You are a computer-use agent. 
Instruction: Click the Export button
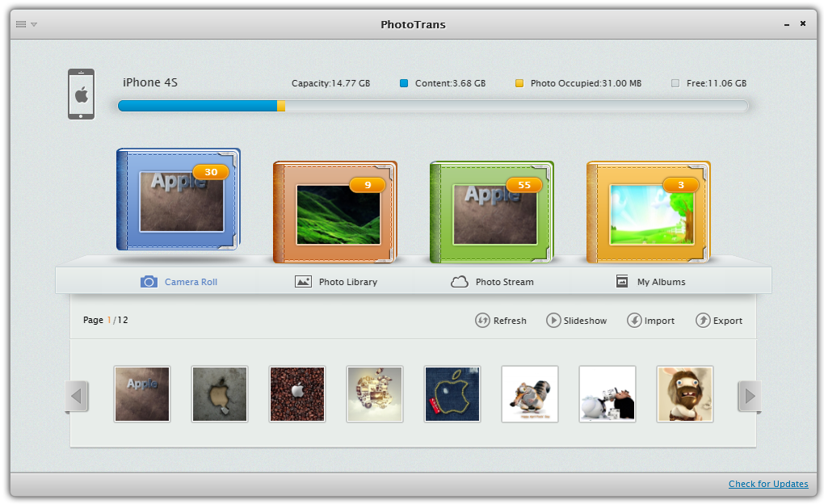718,321
